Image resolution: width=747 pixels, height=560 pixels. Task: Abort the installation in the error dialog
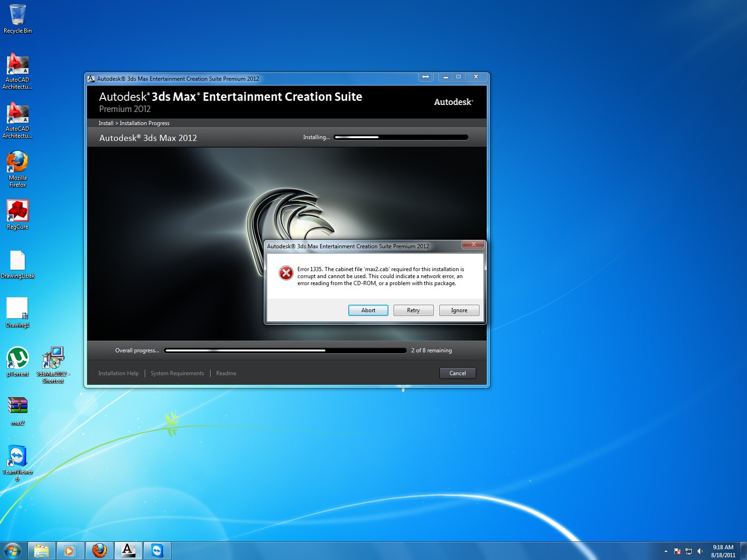[x=368, y=310]
